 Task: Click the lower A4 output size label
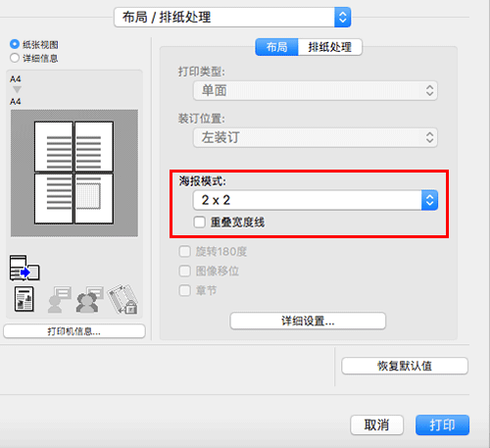pos(15,101)
